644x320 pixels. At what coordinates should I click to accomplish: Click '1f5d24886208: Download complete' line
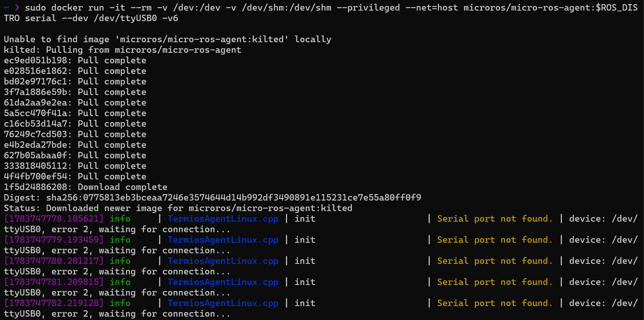click(86, 187)
